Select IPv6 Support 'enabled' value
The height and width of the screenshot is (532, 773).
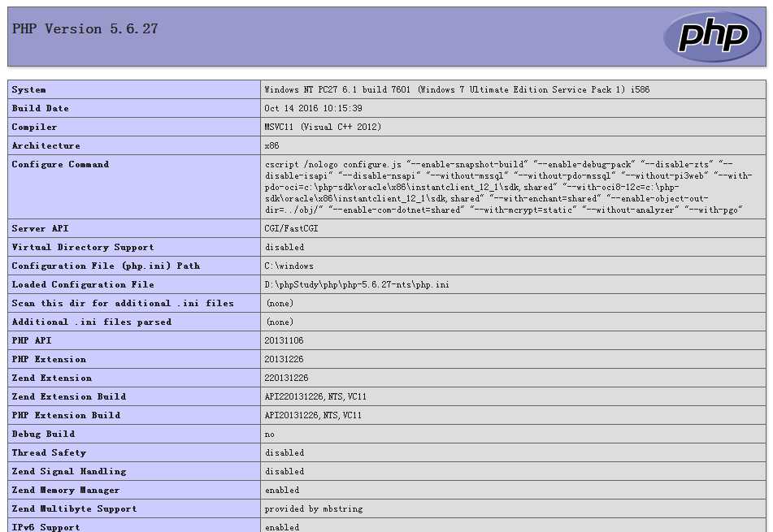(x=282, y=528)
